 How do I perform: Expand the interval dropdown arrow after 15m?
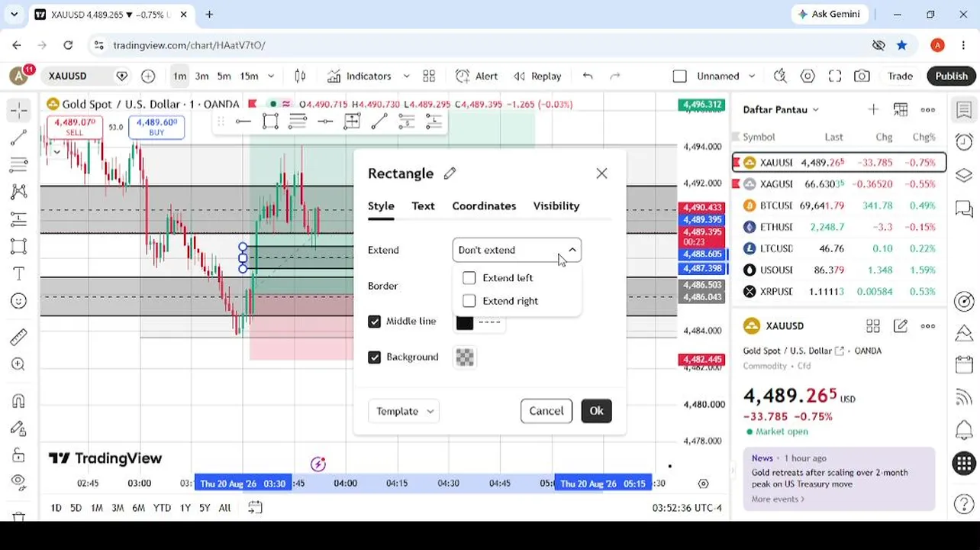[270, 76]
